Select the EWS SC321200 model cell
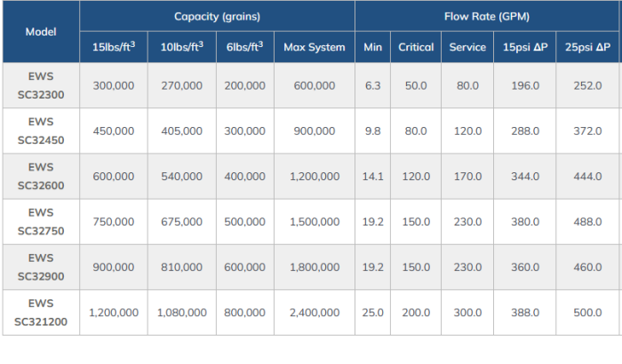622x364 pixels. (41, 312)
